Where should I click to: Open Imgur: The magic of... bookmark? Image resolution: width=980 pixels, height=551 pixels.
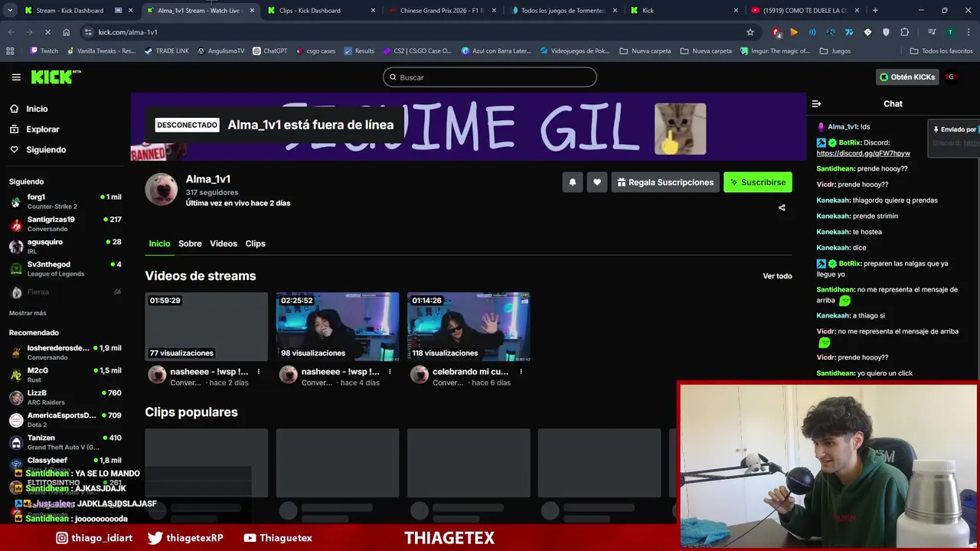pos(775,51)
